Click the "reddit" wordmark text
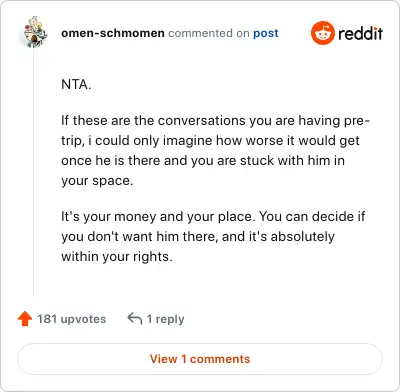400x392 pixels. pyautogui.click(x=360, y=34)
